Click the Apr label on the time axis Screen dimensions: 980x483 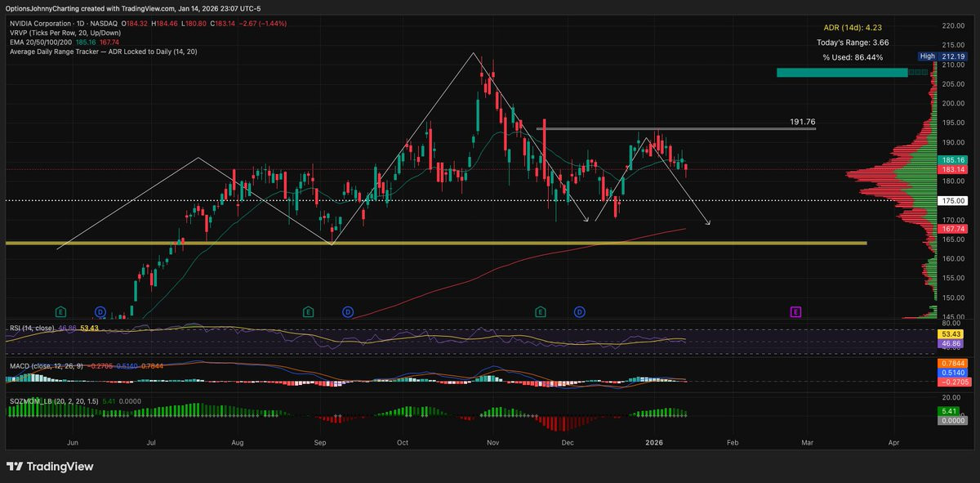coord(893,441)
